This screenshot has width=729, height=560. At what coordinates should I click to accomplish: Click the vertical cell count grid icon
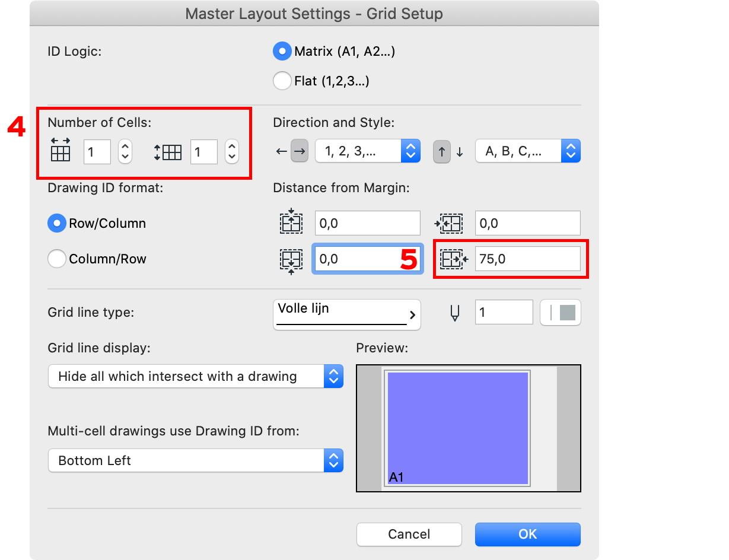pyautogui.click(x=168, y=152)
